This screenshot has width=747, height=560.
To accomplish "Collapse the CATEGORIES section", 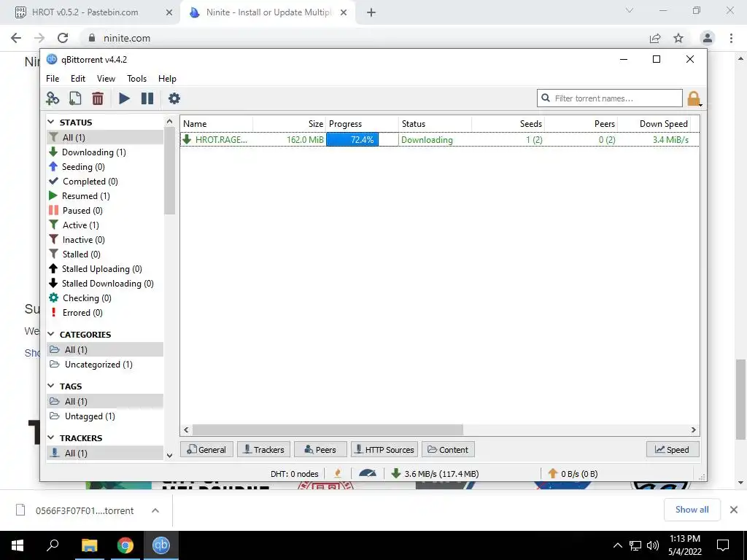I will [x=51, y=334].
